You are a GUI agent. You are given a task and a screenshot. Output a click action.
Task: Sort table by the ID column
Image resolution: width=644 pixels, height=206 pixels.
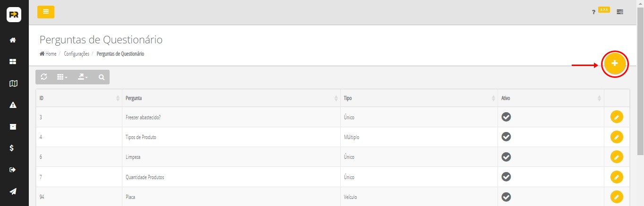click(78, 98)
